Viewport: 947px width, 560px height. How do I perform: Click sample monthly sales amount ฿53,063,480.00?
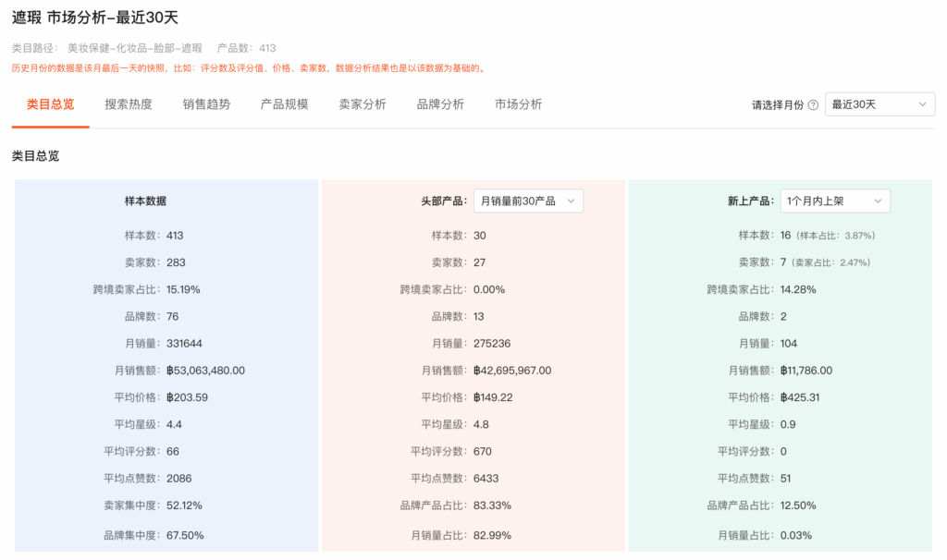click(x=206, y=371)
